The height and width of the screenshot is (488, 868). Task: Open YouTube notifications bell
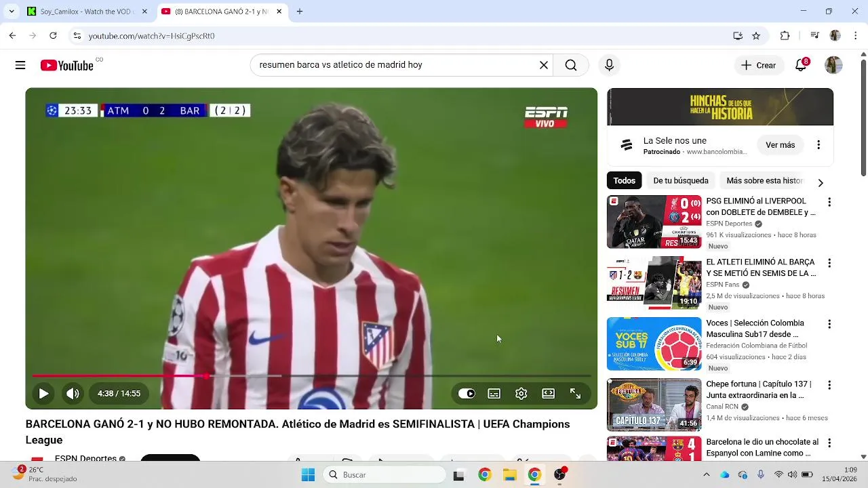pos(802,65)
